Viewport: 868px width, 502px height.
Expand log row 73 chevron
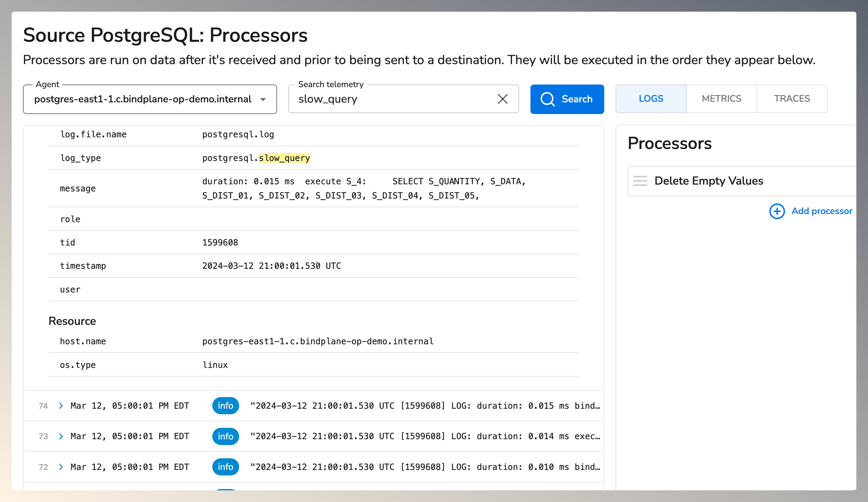61,436
